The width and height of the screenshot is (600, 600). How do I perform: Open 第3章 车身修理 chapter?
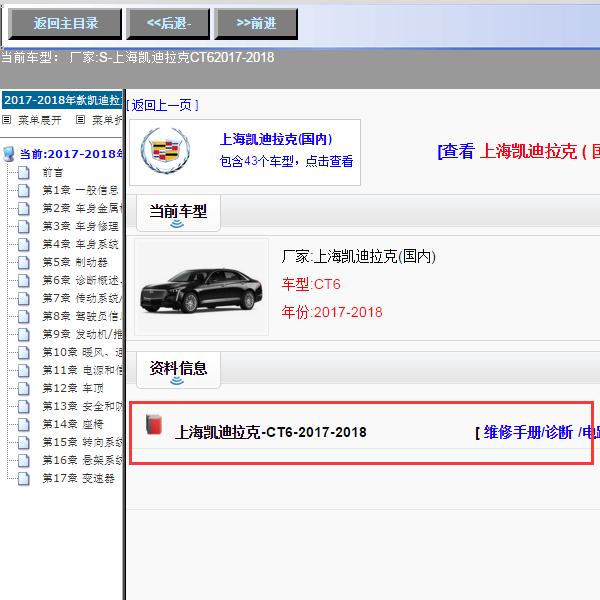point(80,226)
